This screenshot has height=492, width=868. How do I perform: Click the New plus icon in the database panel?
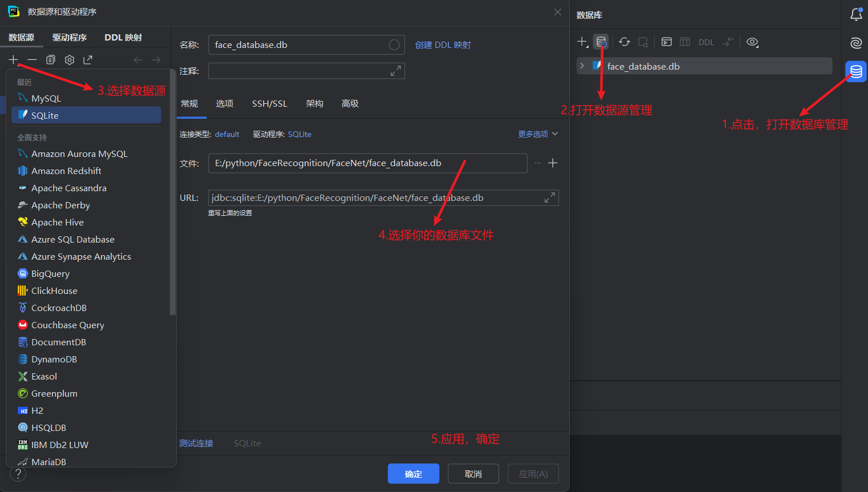point(582,42)
